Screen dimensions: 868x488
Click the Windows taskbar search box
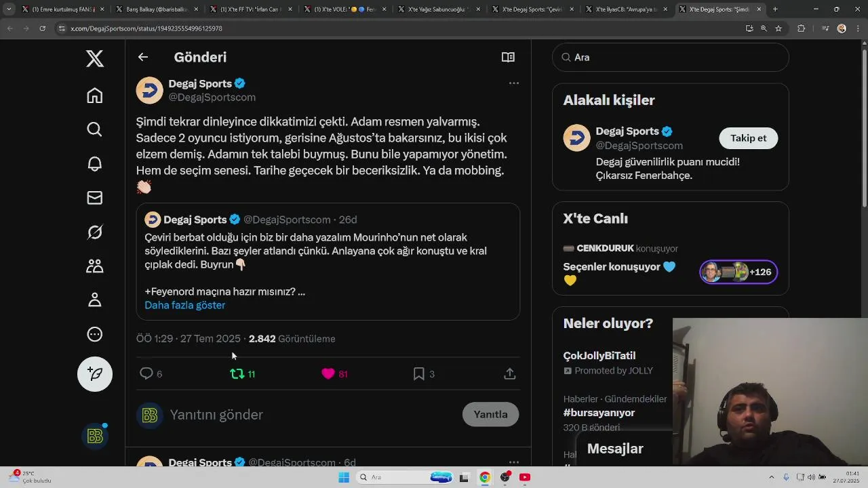click(x=404, y=477)
